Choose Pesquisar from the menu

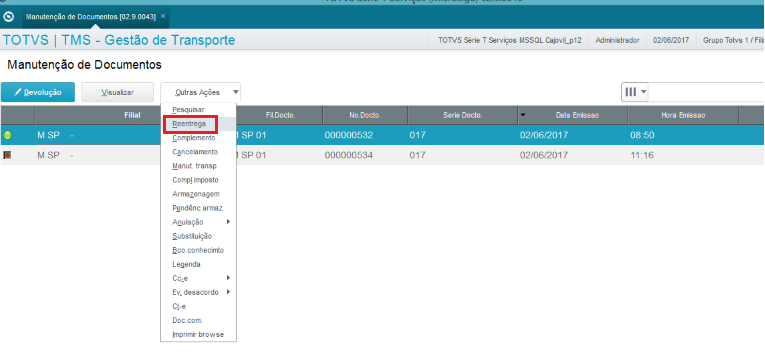pyautogui.click(x=188, y=110)
